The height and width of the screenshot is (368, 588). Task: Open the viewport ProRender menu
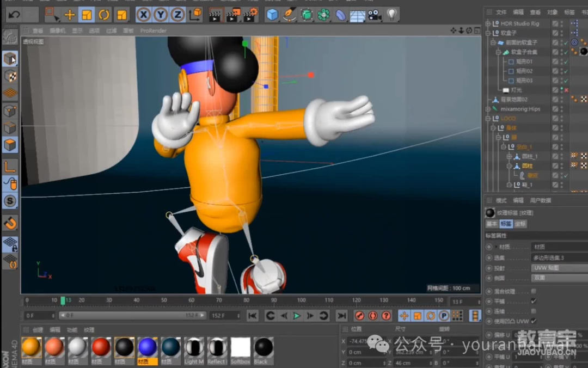pos(153,31)
